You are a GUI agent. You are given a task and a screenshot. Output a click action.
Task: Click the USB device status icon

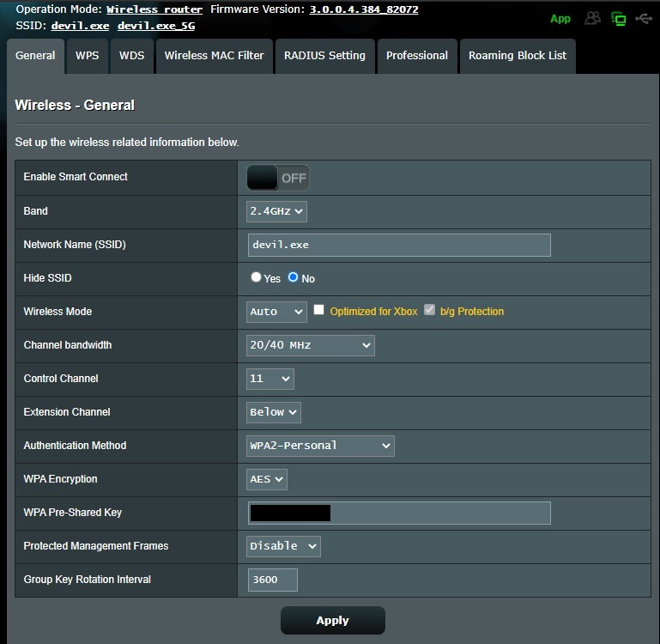click(x=644, y=18)
